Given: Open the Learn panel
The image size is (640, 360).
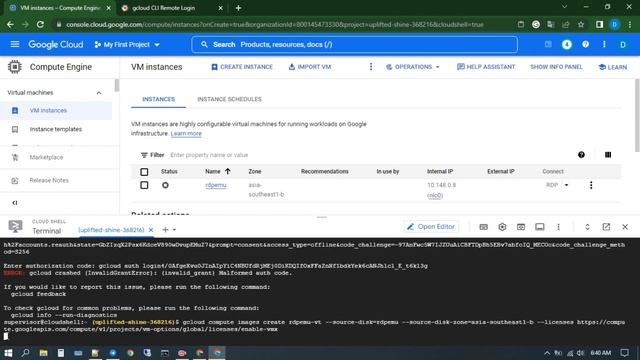Looking at the screenshot, I should click(x=613, y=67).
